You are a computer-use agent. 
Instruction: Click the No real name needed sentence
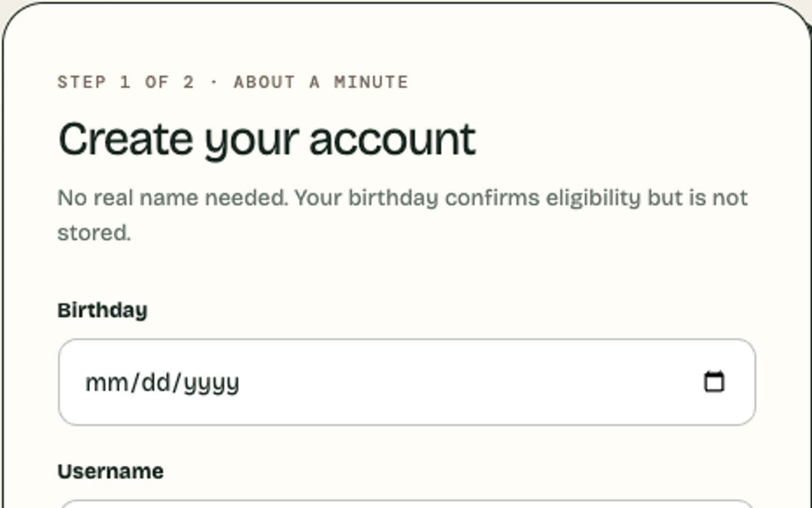[173, 198]
